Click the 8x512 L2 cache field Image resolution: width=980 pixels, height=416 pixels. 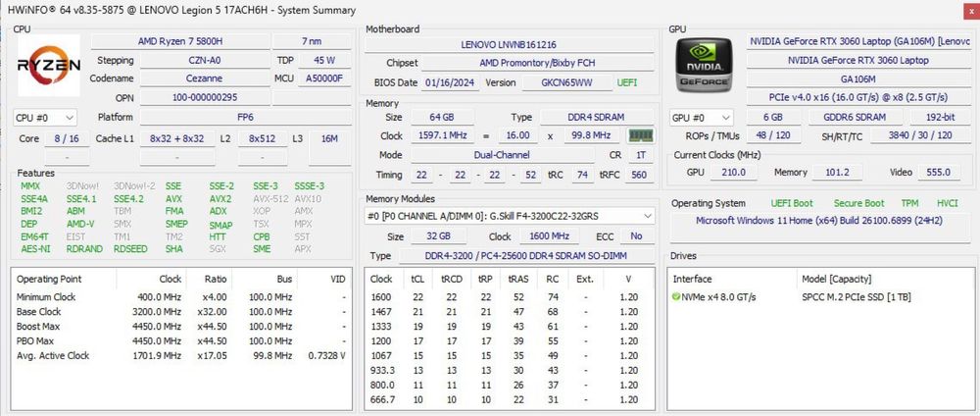(263, 139)
